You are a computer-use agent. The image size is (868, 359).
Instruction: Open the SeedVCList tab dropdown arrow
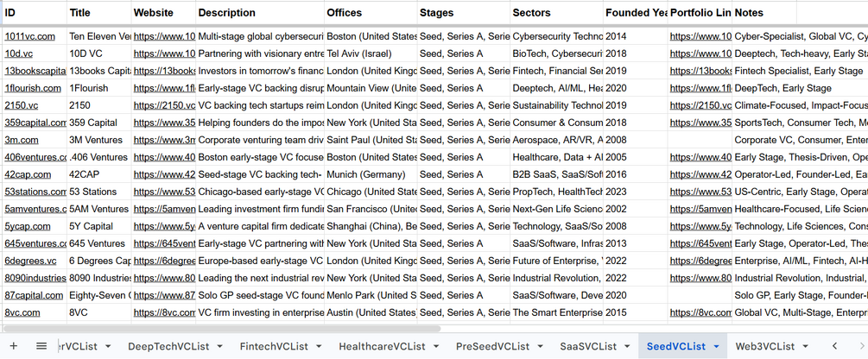(716, 346)
